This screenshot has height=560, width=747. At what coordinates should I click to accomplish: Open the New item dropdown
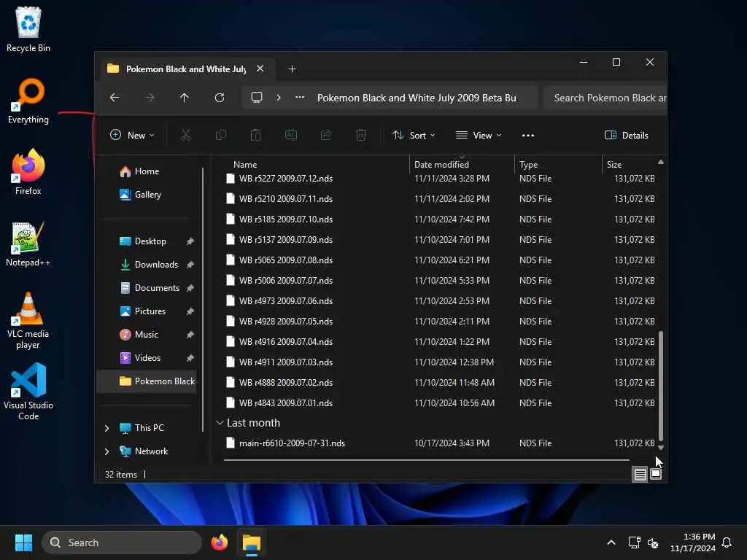[132, 135]
